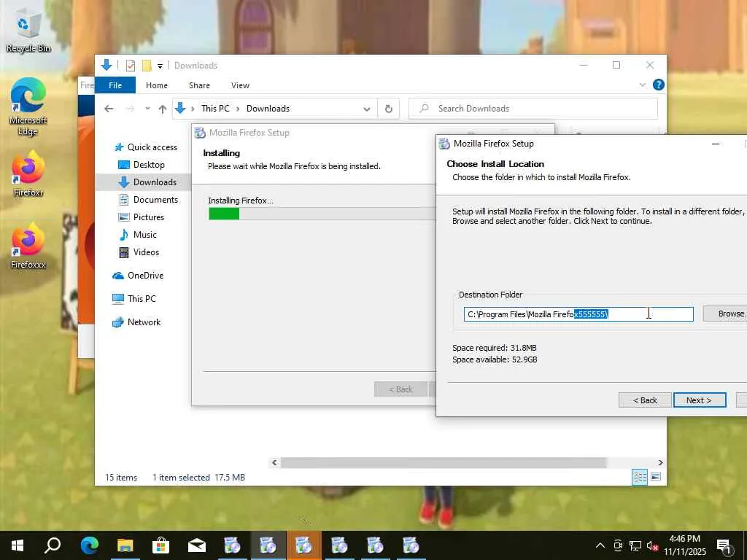Select Videos in navigation pane
The width and height of the screenshot is (747, 560).
139,252
